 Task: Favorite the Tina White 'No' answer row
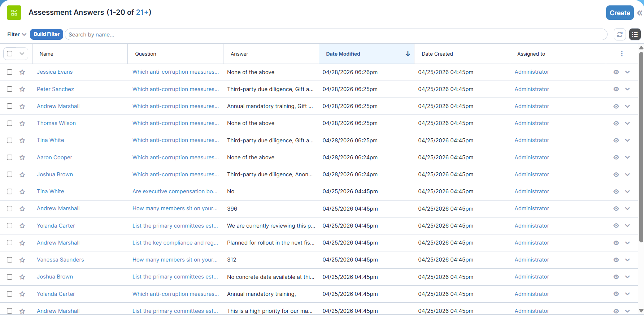(22, 192)
